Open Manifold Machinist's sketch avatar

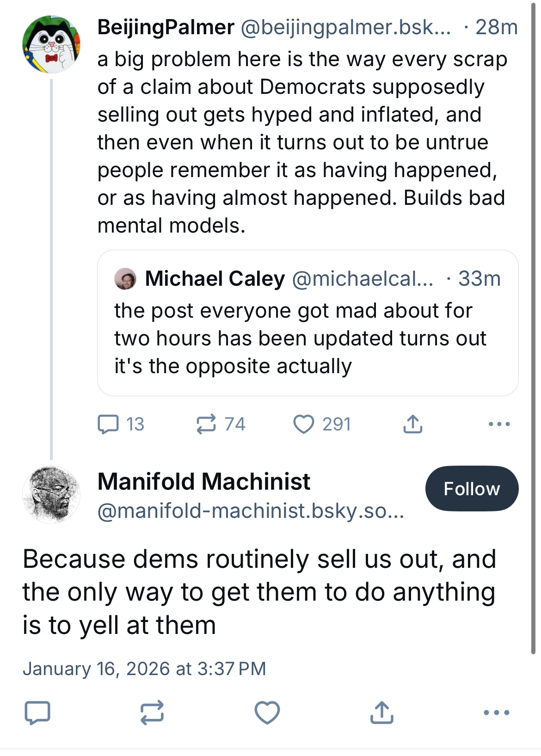[x=51, y=495]
